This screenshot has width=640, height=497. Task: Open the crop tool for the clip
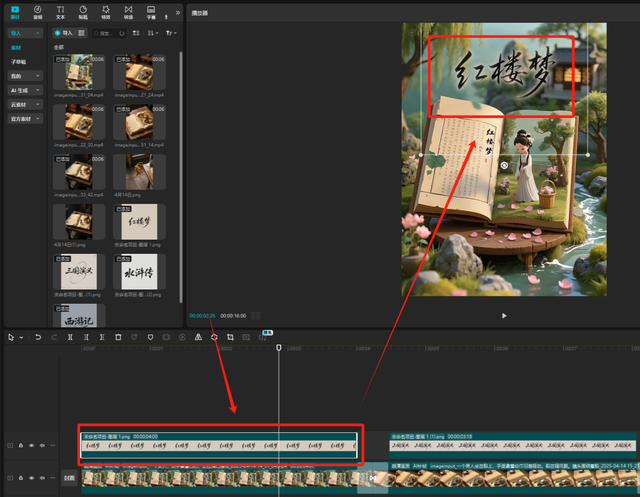(230, 337)
